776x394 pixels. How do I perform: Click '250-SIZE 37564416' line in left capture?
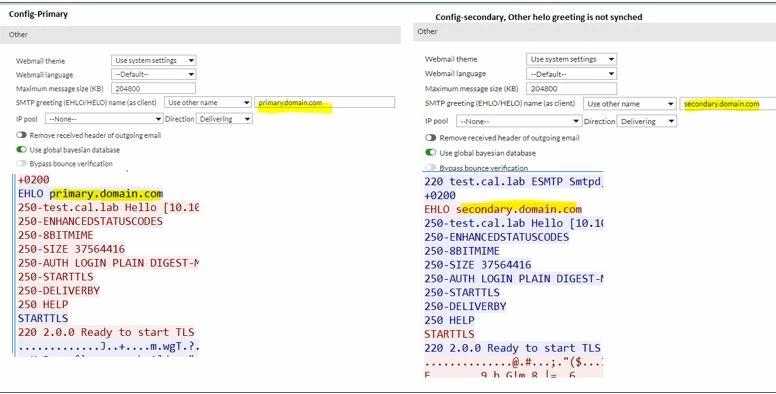pyautogui.click(x=72, y=249)
